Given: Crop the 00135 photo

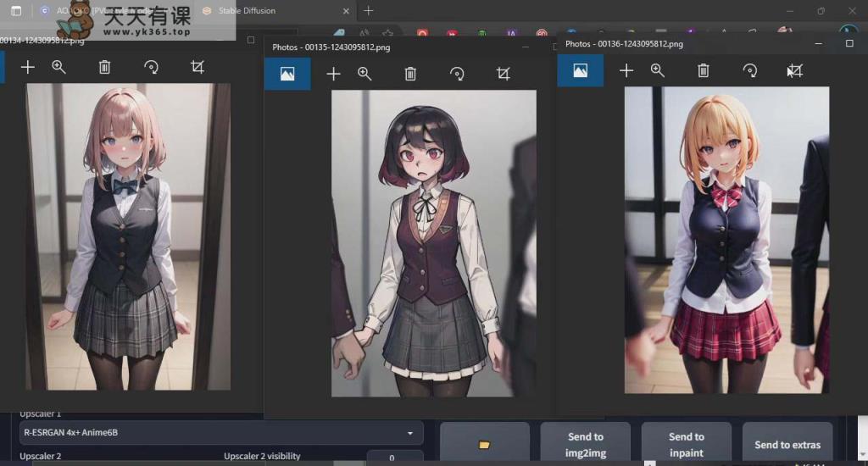Looking at the screenshot, I should 504,75.
